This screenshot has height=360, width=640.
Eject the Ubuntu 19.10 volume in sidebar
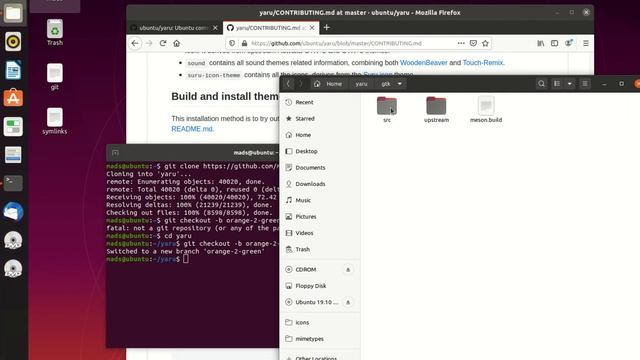[348, 302]
